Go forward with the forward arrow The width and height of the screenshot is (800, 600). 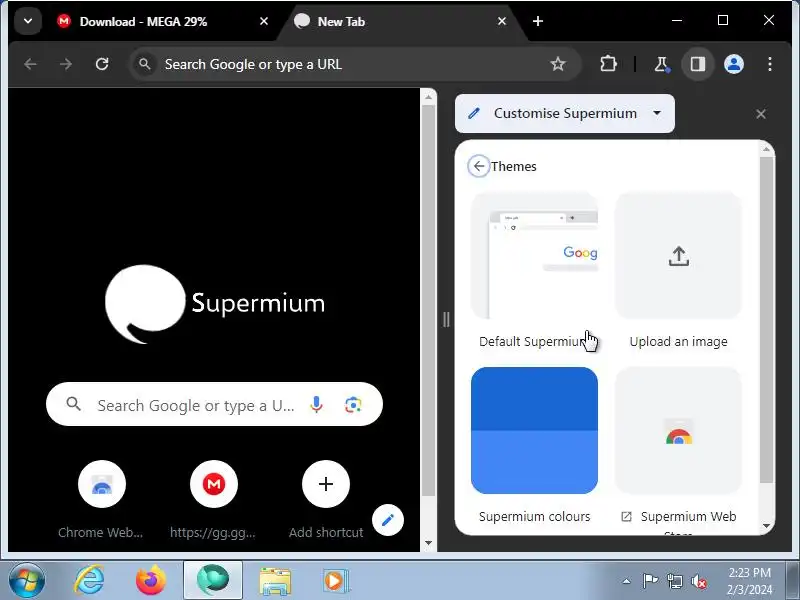[x=66, y=64]
